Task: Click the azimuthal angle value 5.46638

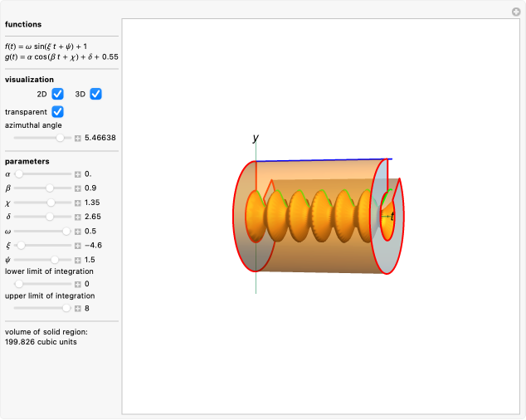Action: (100, 138)
